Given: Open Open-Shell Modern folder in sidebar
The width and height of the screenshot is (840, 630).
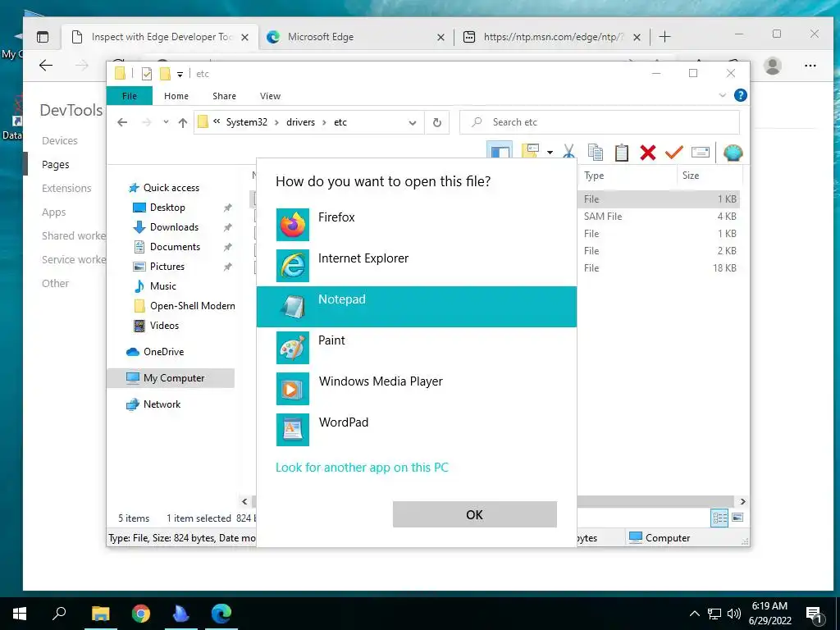Looking at the screenshot, I should coord(192,306).
